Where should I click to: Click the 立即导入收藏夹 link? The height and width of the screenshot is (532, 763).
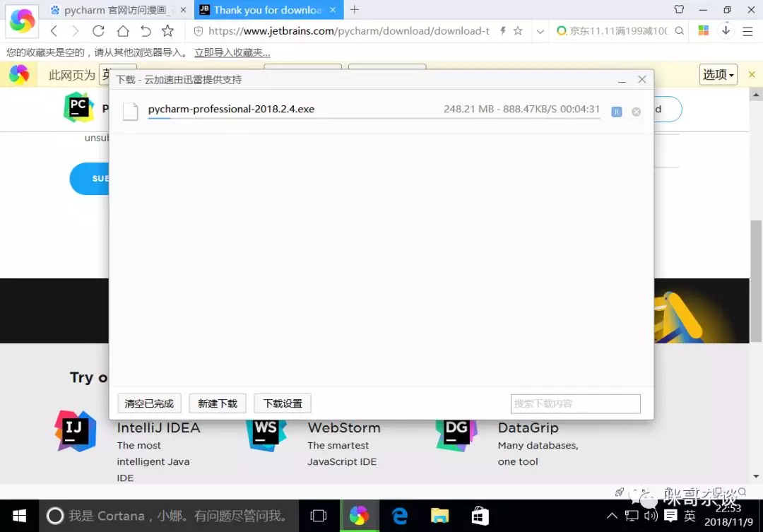pos(232,52)
